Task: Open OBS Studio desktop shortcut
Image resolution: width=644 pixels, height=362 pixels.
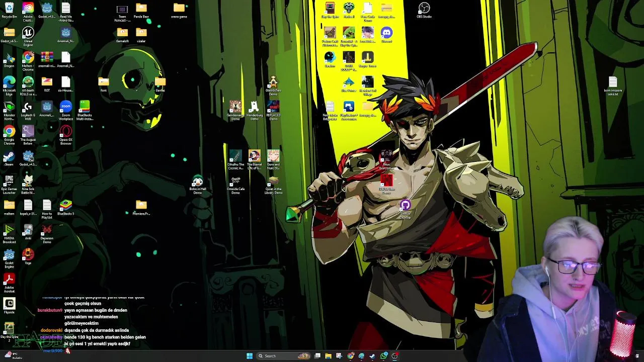Action: click(x=424, y=10)
